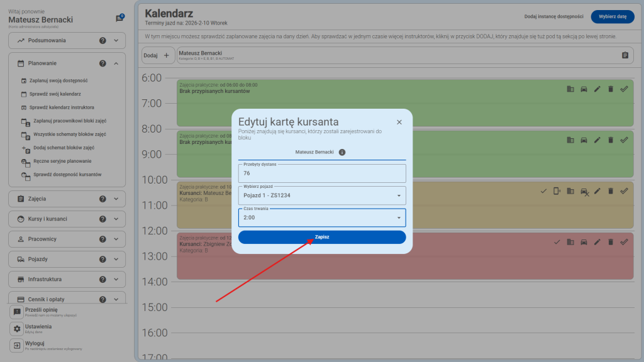644x362 pixels.
Task: Click the Ustawienia gear icon
Action: pyautogui.click(x=18, y=329)
